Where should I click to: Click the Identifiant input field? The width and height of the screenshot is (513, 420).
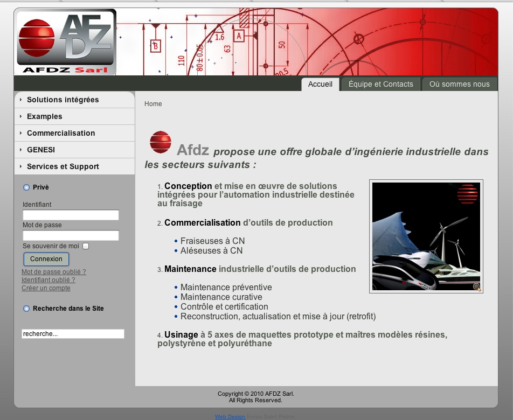71,215
